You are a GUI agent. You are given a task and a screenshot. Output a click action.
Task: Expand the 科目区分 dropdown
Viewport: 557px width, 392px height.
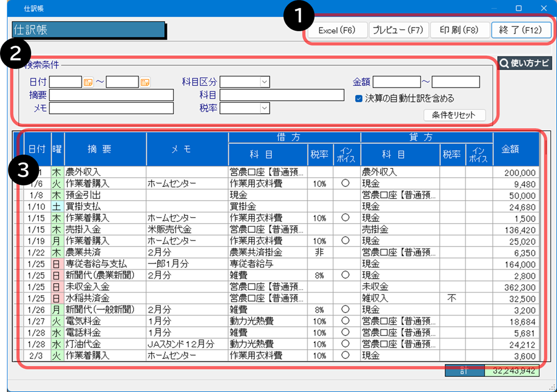(x=265, y=82)
